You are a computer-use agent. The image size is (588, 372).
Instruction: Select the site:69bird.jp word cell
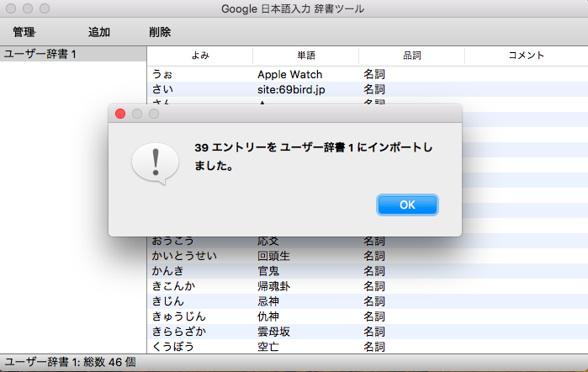306,89
